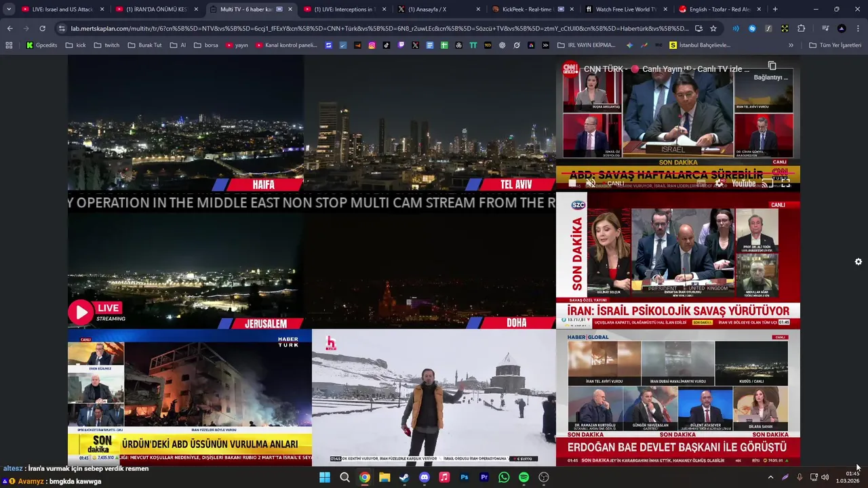Screen dimensions: 868x488
Task: Open Chrome from taskbar
Action: [x=365, y=477]
